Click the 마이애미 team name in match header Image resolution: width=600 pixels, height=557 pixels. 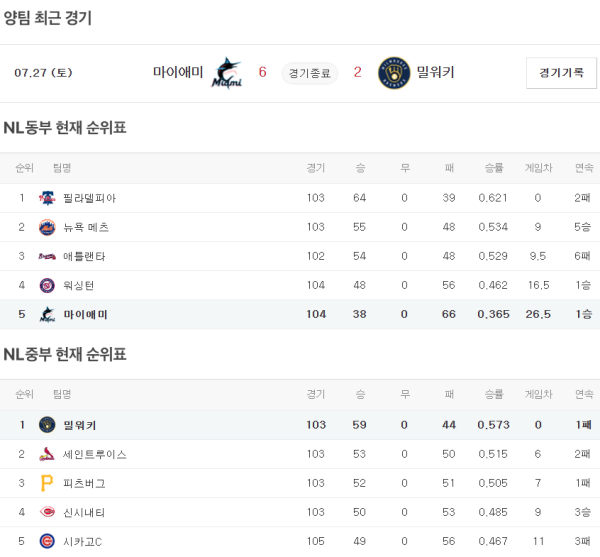178,72
